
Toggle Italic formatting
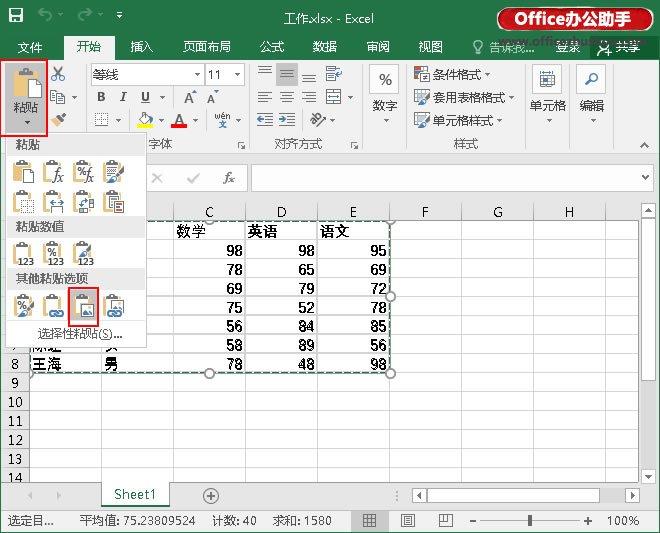pyautogui.click(x=123, y=97)
